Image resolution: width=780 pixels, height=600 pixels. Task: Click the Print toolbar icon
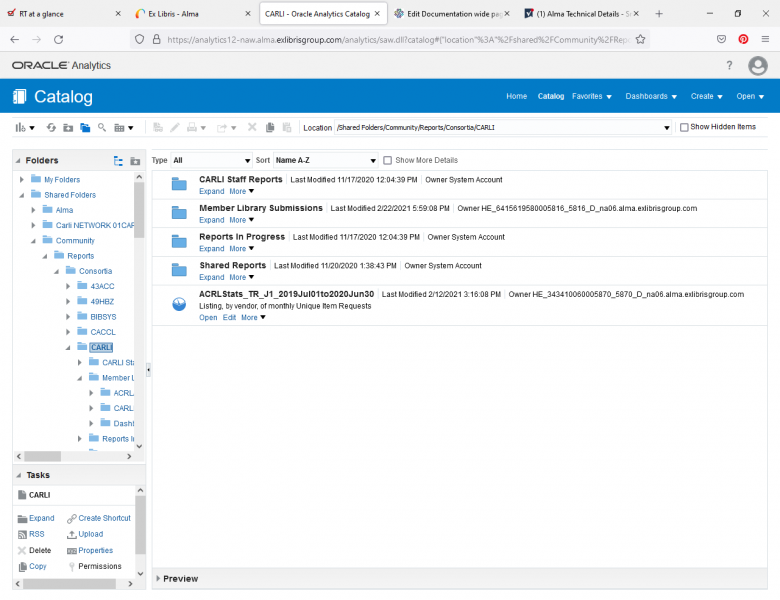point(196,128)
